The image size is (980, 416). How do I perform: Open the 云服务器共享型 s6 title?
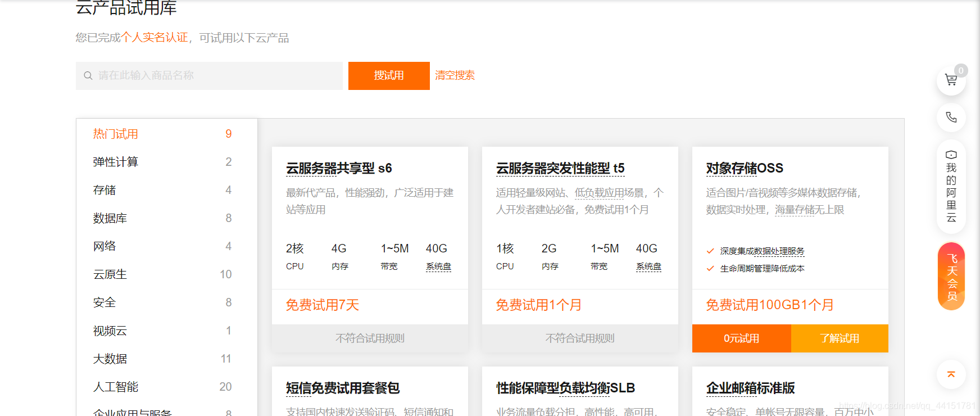(339, 168)
